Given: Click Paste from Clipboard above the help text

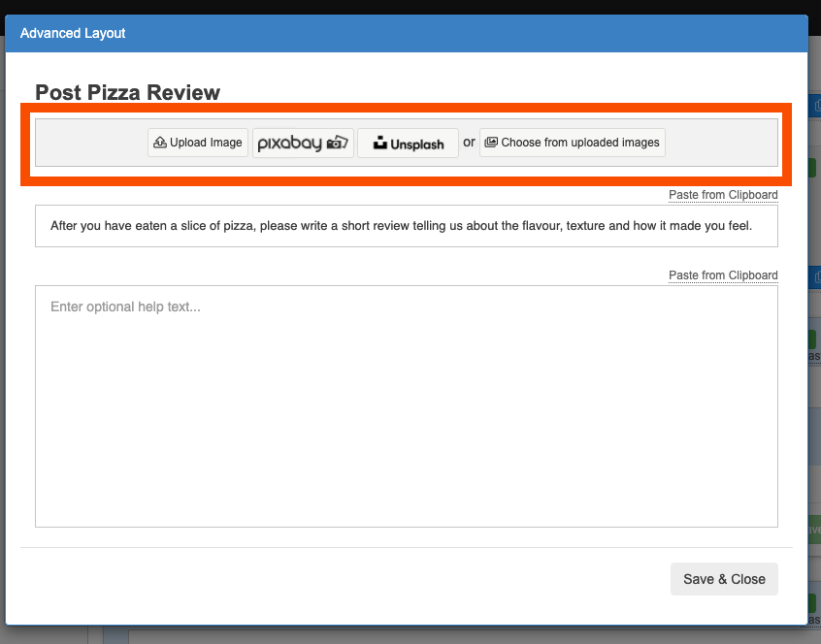Looking at the screenshot, I should (x=723, y=275).
